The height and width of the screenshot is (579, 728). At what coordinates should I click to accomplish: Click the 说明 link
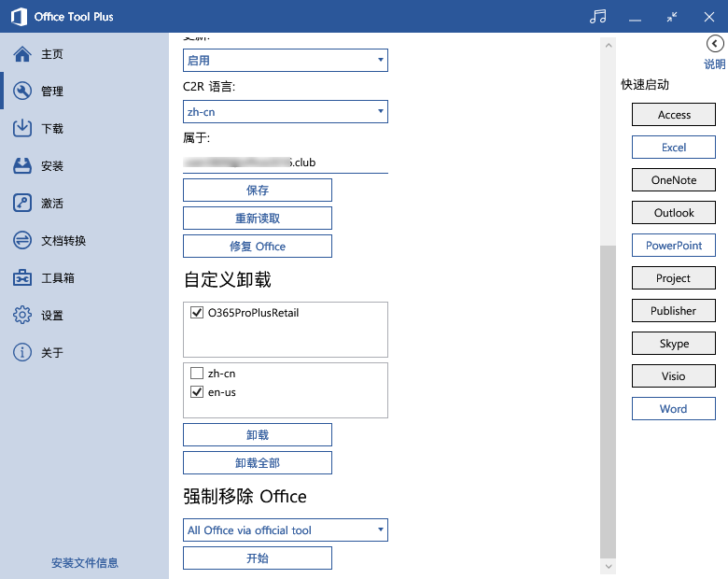(715, 64)
